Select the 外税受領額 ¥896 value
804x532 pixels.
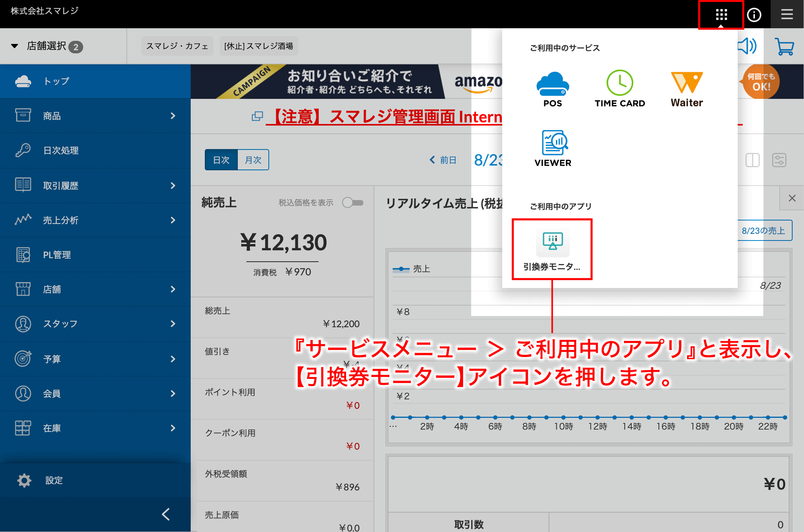pyautogui.click(x=347, y=487)
